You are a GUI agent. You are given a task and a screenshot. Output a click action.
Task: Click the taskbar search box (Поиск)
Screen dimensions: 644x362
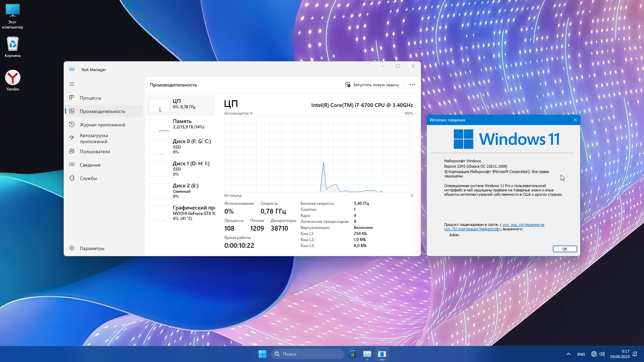(x=308, y=354)
